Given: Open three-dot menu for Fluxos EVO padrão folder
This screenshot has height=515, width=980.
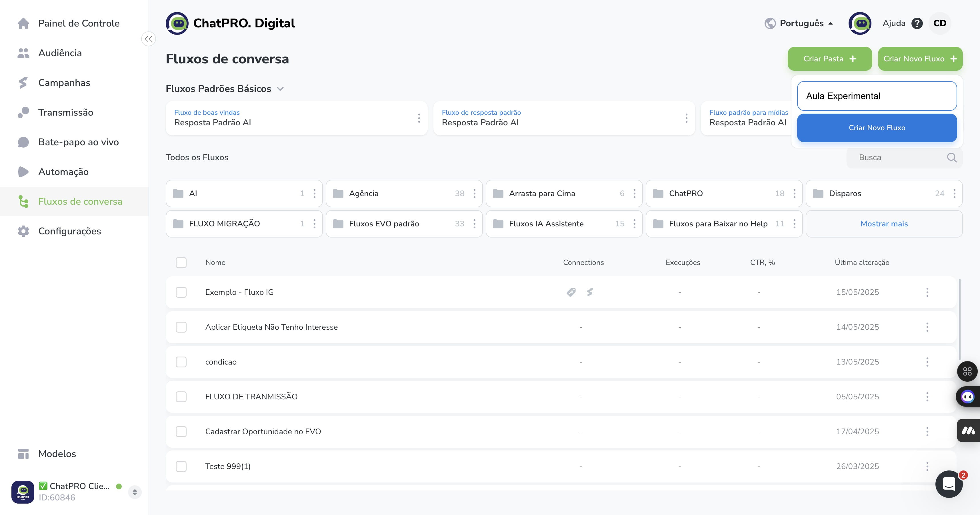Looking at the screenshot, I should point(474,224).
